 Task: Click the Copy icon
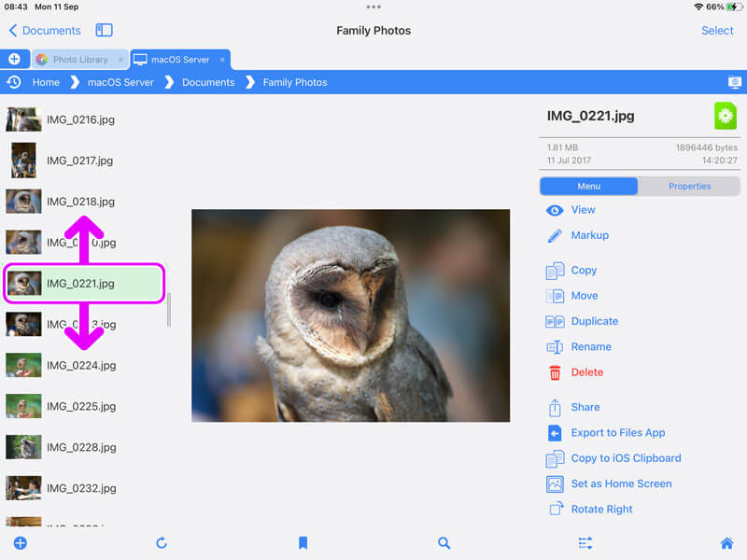pos(555,271)
